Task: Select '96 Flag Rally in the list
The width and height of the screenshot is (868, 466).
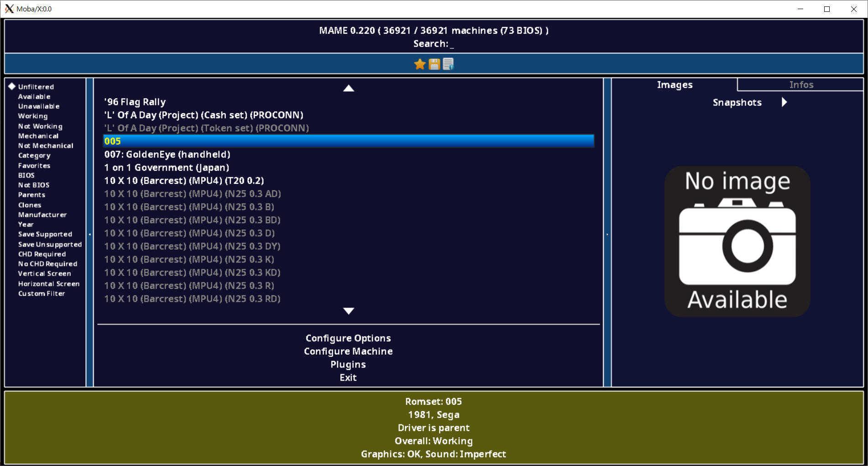Action: pos(349,102)
